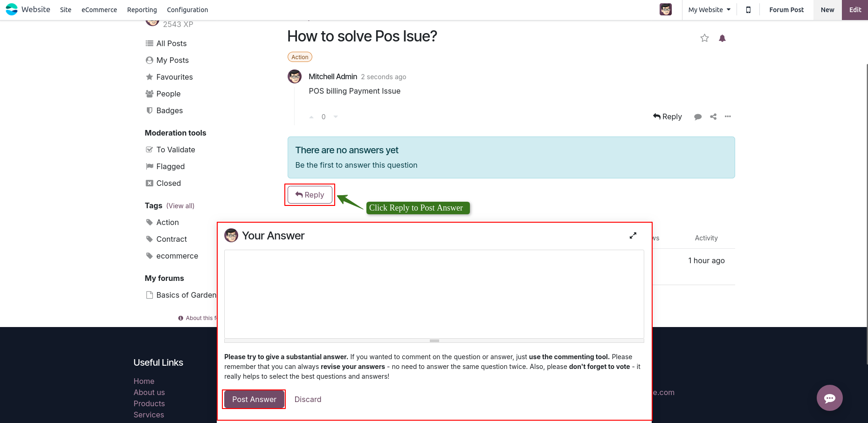
Task: Click the Mitchell Admin avatar in navbar
Action: tap(666, 9)
